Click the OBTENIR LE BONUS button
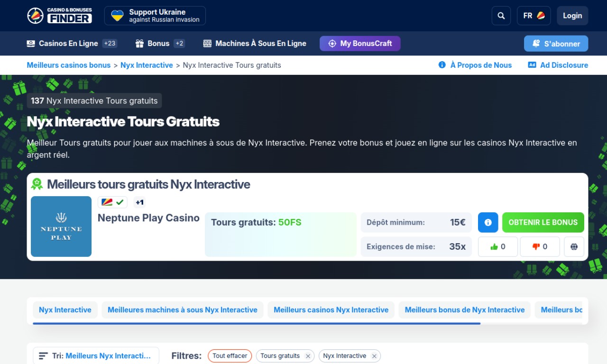607x364 pixels. coord(543,222)
